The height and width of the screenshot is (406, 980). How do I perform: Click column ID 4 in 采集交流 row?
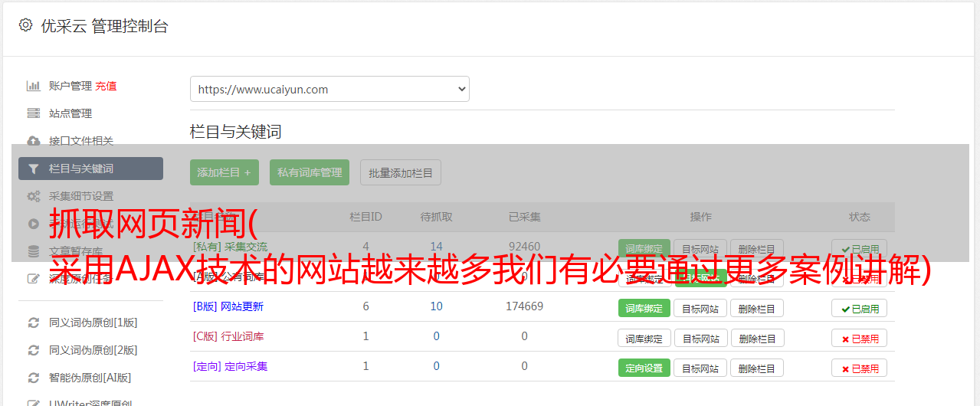click(x=365, y=247)
